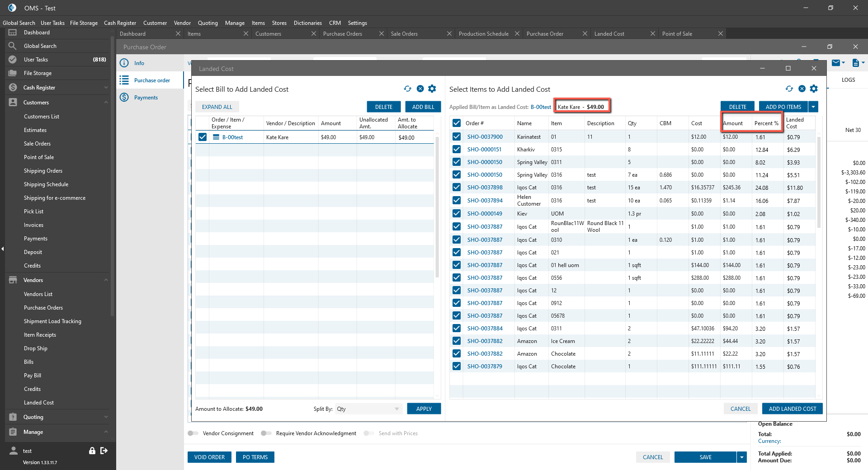Uncheck the B-00test bill checkbox
The height and width of the screenshot is (470, 868).
pyautogui.click(x=203, y=137)
